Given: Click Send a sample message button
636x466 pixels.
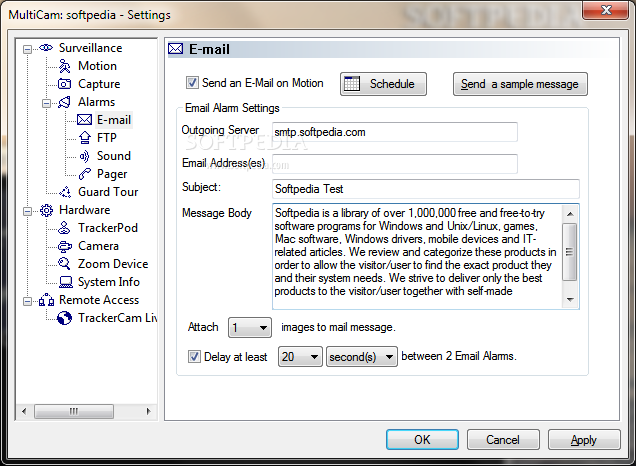Looking at the screenshot, I should 520,84.
